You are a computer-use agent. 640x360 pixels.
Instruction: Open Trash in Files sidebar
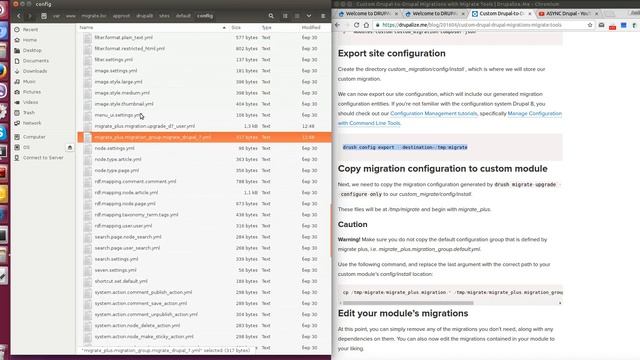pos(29,113)
